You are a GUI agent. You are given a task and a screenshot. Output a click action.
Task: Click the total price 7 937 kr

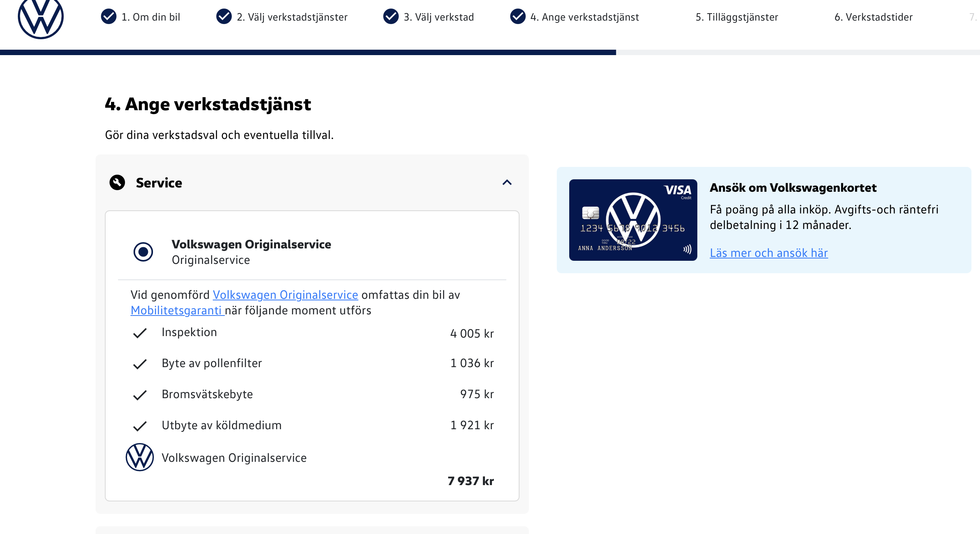click(x=471, y=481)
